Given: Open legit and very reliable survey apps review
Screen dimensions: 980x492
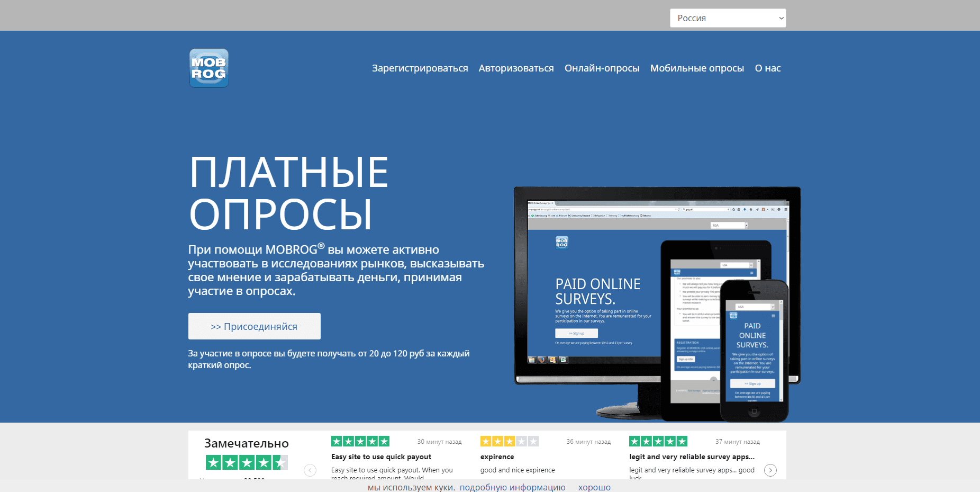Looking at the screenshot, I should (692, 457).
